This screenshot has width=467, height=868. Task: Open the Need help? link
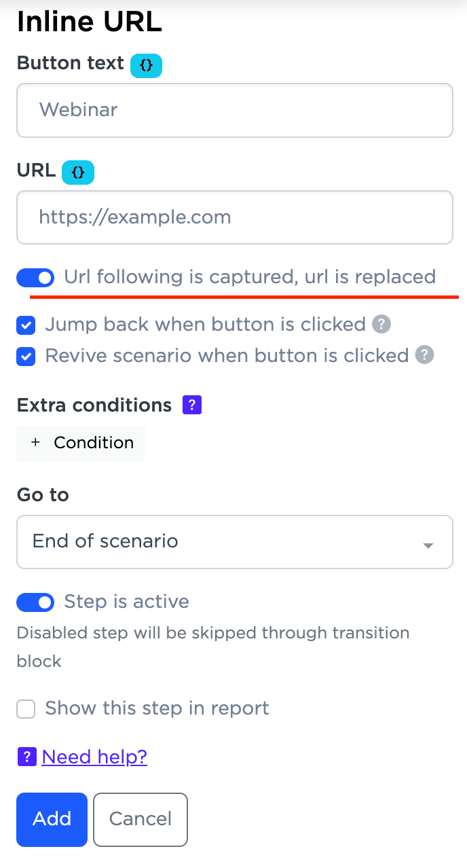tap(94, 757)
